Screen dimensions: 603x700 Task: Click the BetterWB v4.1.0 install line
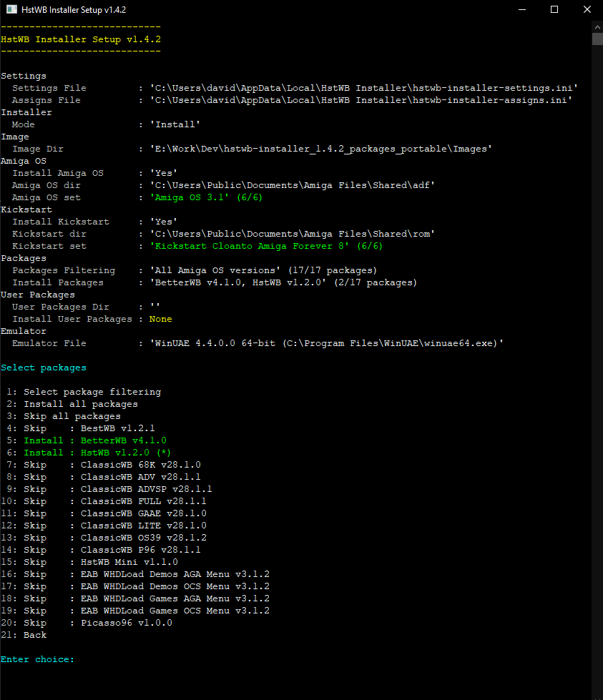(87, 440)
